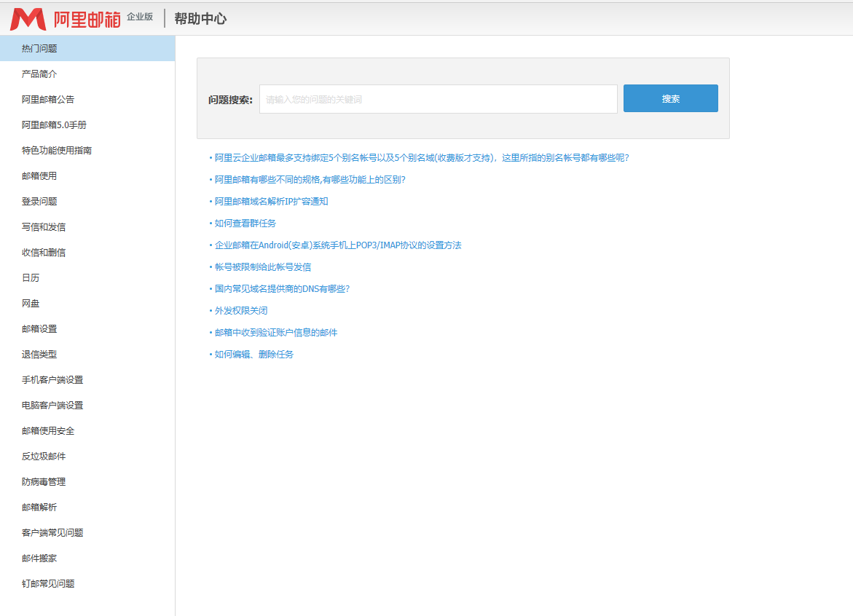
Task: Click the 外发权限关闭 article link
Action: [x=241, y=311]
